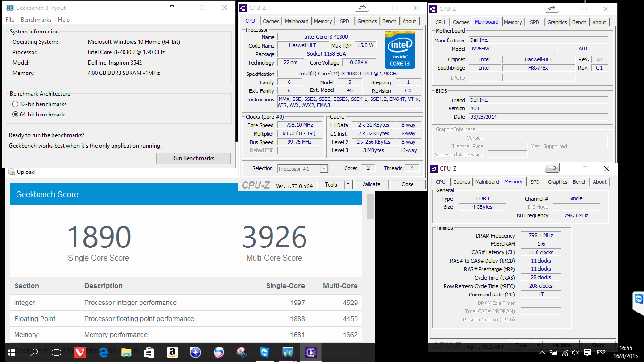The height and width of the screenshot is (362, 644).
Task: Switch to Geekbench chart icon in the taskbar
Action: pyautogui.click(x=288, y=352)
